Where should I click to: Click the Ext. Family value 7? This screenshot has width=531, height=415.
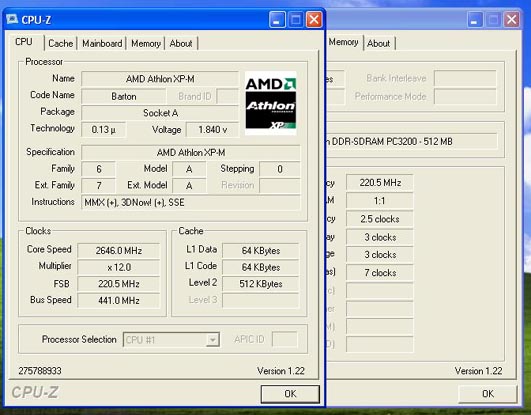(x=99, y=186)
